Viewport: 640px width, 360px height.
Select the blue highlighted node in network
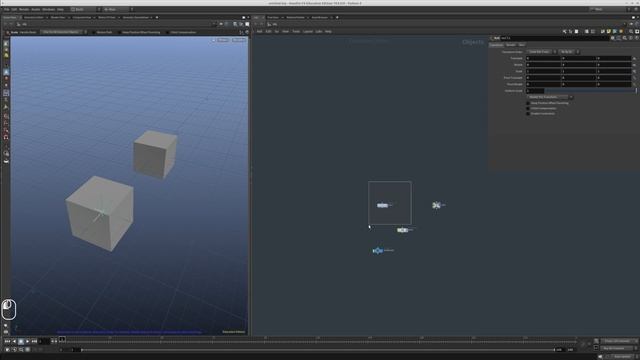point(378,251)
